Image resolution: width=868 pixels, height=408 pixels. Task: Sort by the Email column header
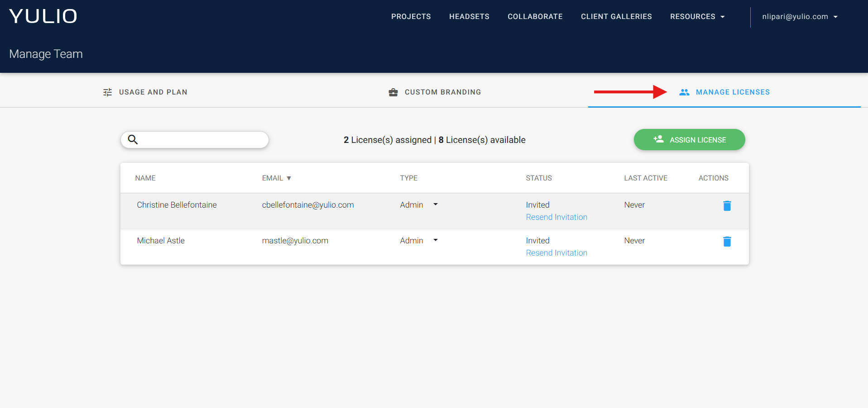click(276, 178)
